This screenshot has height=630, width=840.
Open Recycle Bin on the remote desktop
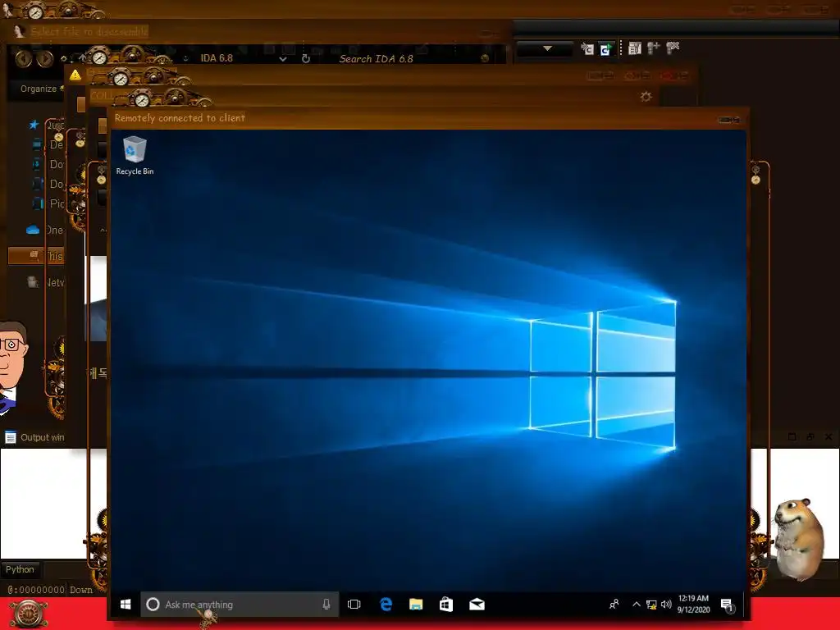135,155
